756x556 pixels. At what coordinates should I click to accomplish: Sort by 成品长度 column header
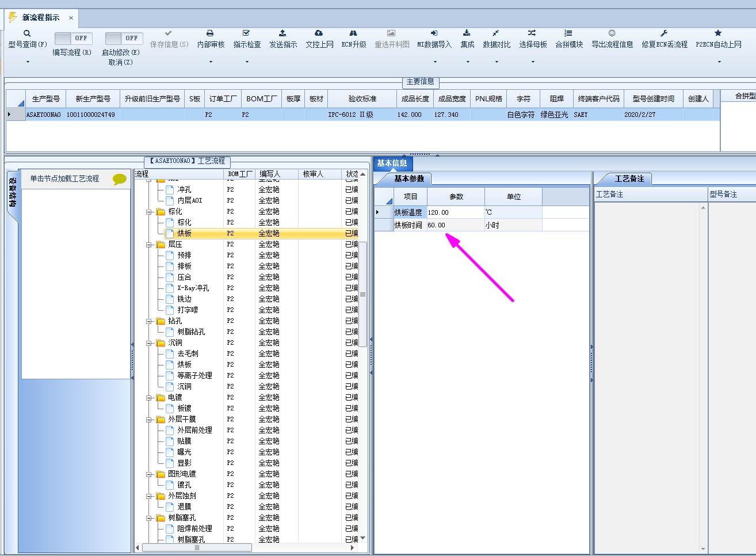pos(415,99)
